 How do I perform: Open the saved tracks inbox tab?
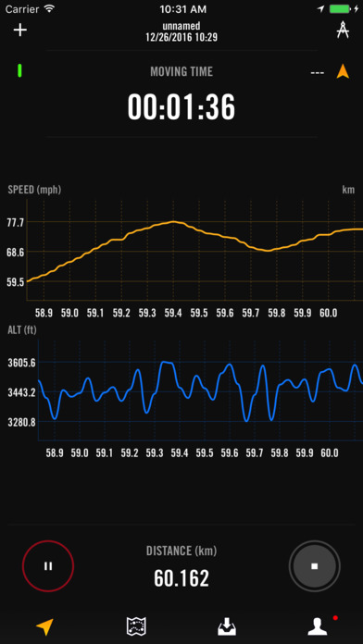click(227, 626)
